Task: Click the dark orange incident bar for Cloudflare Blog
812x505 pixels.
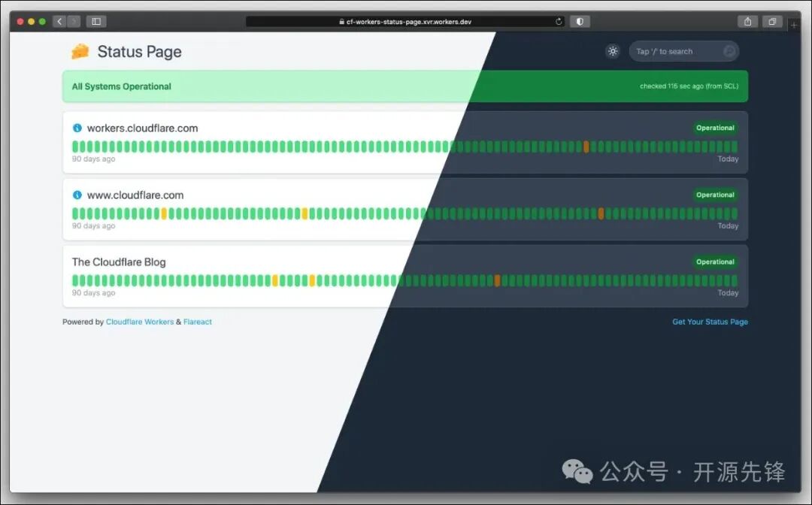Action: click(x=497, y=280)
